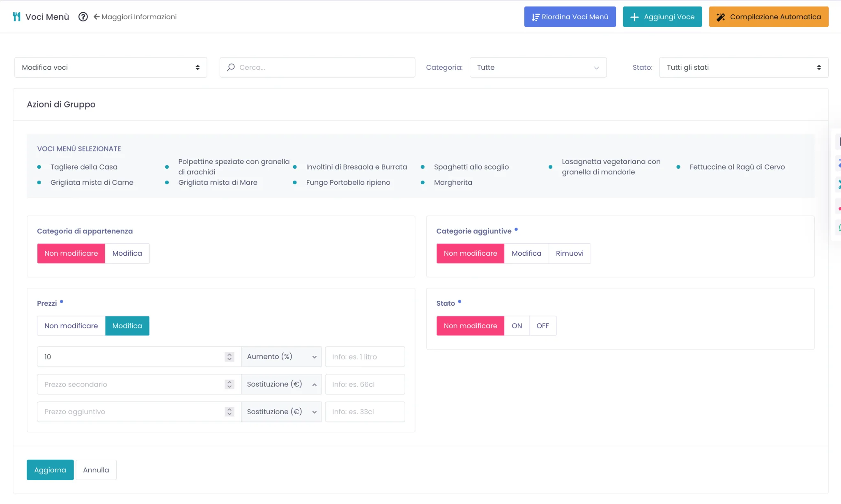841x504 pixels.
Task: Click the Voci Menù fork-knife icon
Action: pos(16,17)
